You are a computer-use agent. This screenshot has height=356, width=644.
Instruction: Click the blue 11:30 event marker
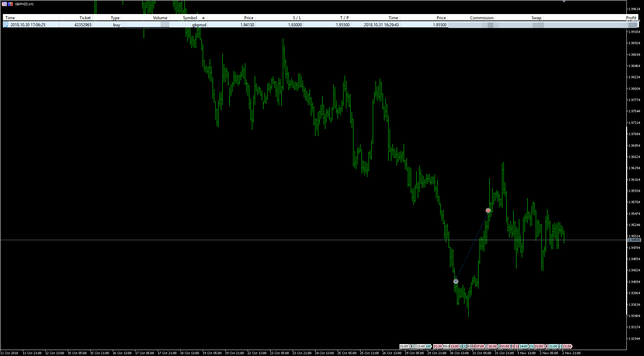pos(554,347)
